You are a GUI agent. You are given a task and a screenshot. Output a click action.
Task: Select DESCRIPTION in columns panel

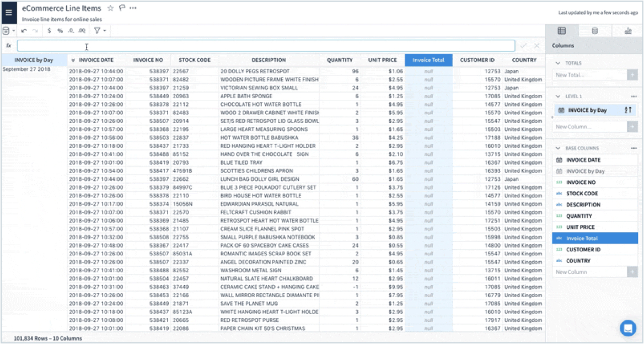tap(595, 205)
